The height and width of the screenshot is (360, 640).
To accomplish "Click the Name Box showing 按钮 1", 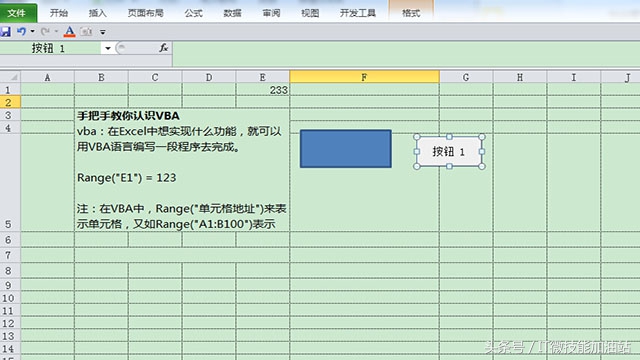I will coord(51,49).
